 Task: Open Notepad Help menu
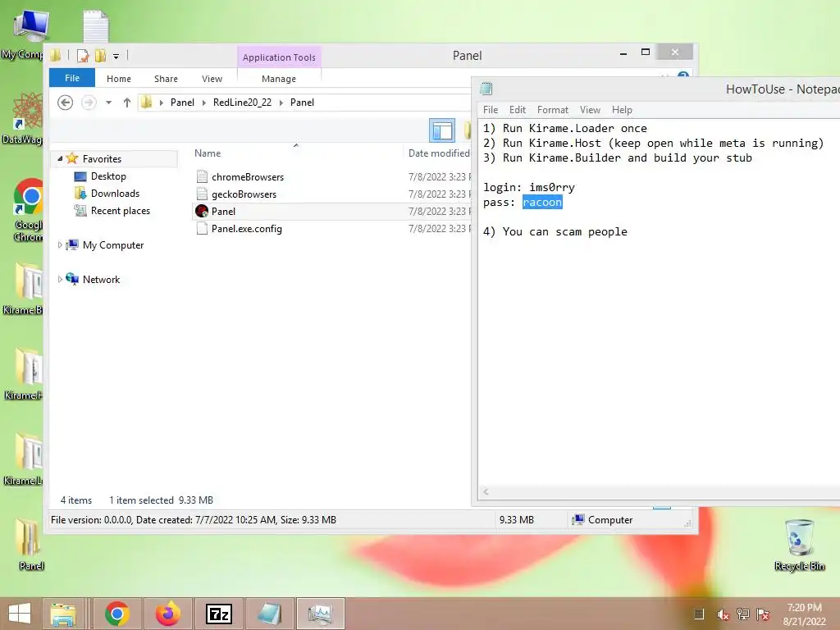pos(622,110)
